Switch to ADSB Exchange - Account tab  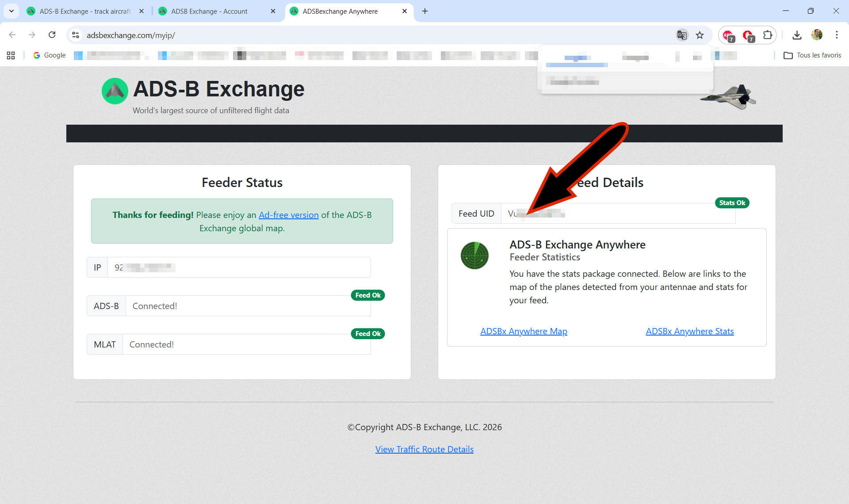coord(210,11)
